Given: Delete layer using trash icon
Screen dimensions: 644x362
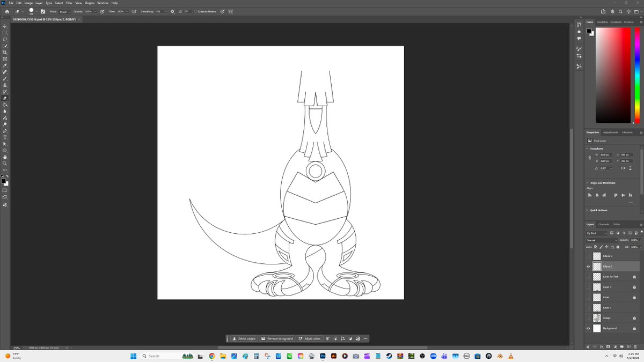Looking at the screenshot, I should (635, 346).
